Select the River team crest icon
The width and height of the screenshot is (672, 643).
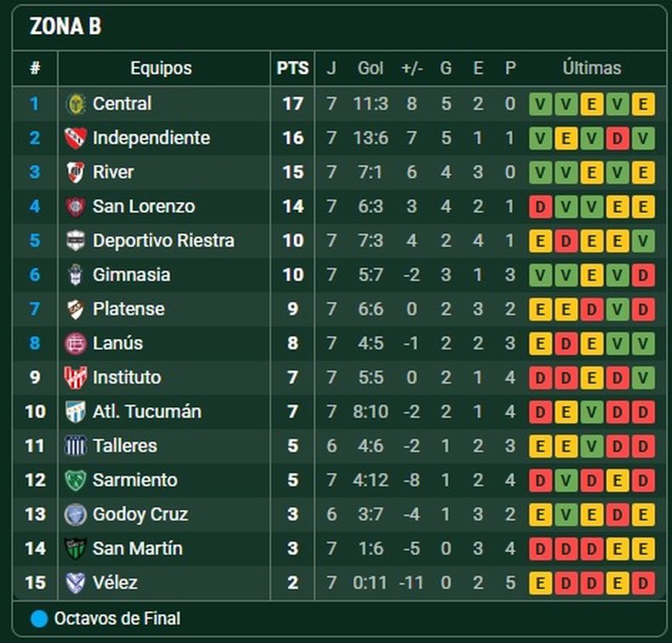76,172
